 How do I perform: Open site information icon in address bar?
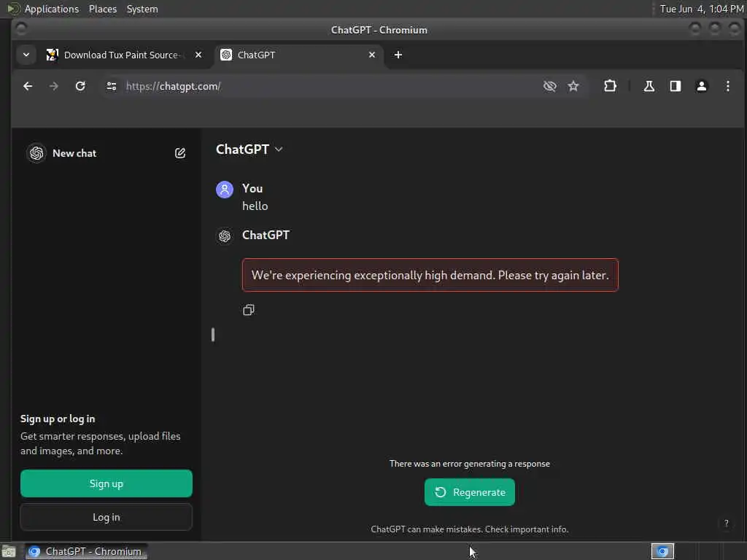pyautogui.click(x=112, y=86)
